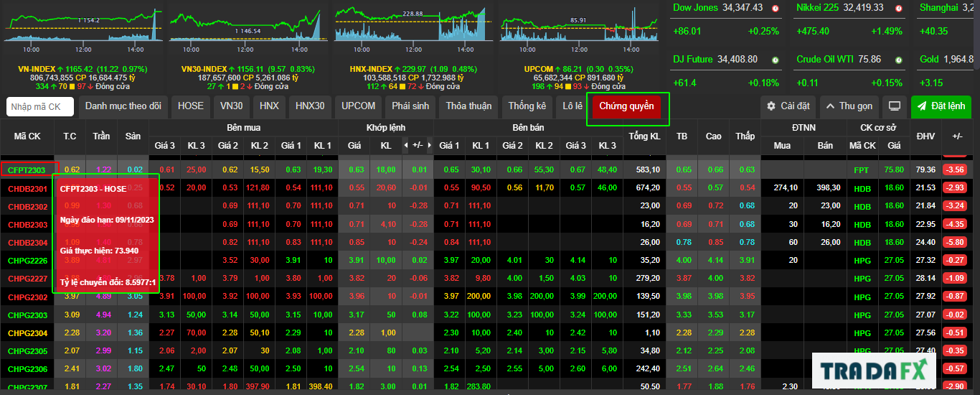
Task: Click the monitor display icon button
Action: pos(895,106)
